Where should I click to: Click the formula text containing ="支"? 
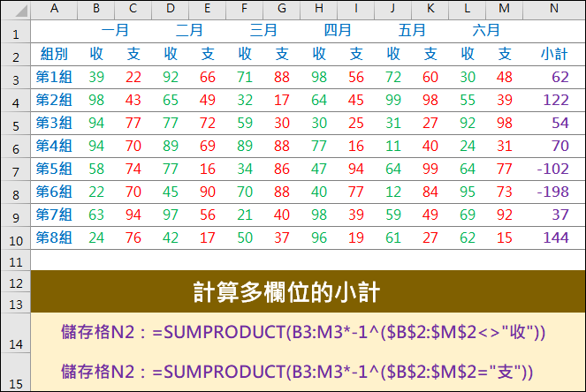pyautogui.click(x=297, y=372)
